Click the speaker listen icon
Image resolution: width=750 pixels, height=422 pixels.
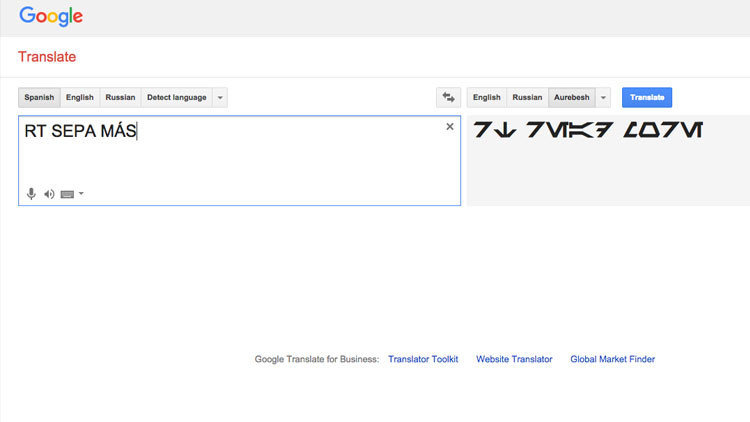click(x=49, y=194)
